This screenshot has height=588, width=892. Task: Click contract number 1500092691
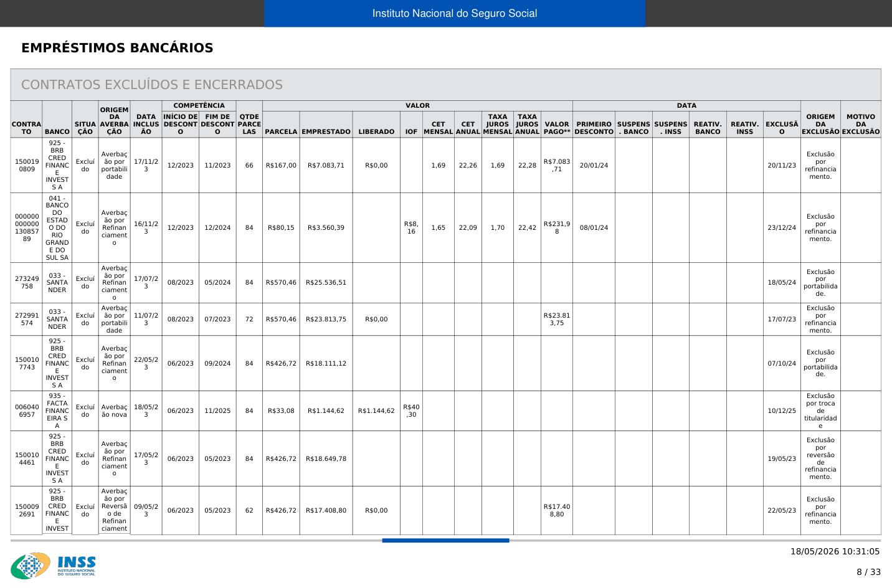coord(27,510)
